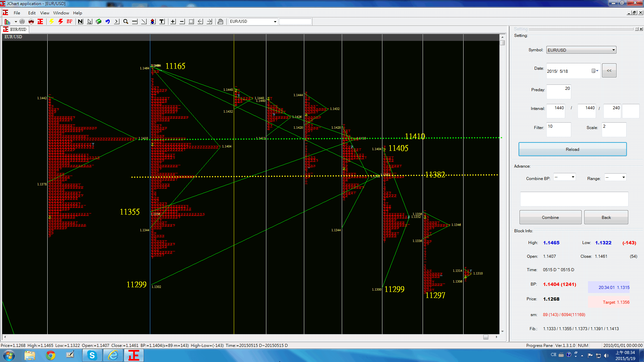Open the Help menu
The width and height of the screenshot is (644, 362).
pos(77,13)
